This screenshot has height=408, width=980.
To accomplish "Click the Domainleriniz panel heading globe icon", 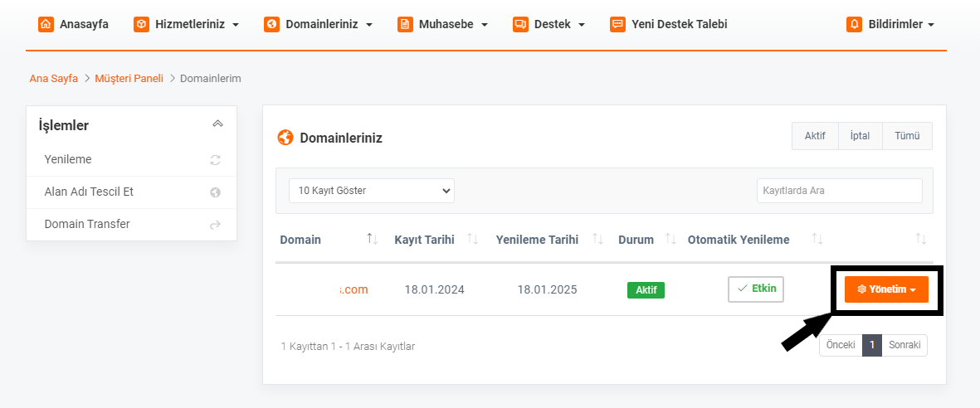I will tap(285, 138).
